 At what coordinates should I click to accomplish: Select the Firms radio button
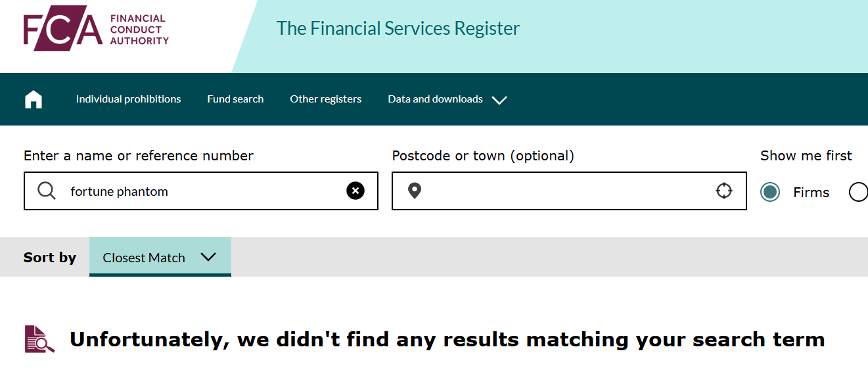coord(770,192)
